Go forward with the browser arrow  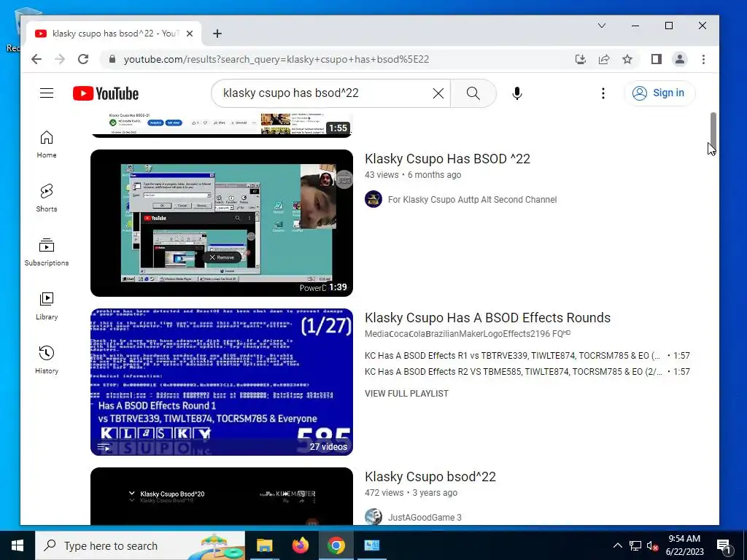click(60, 59)
